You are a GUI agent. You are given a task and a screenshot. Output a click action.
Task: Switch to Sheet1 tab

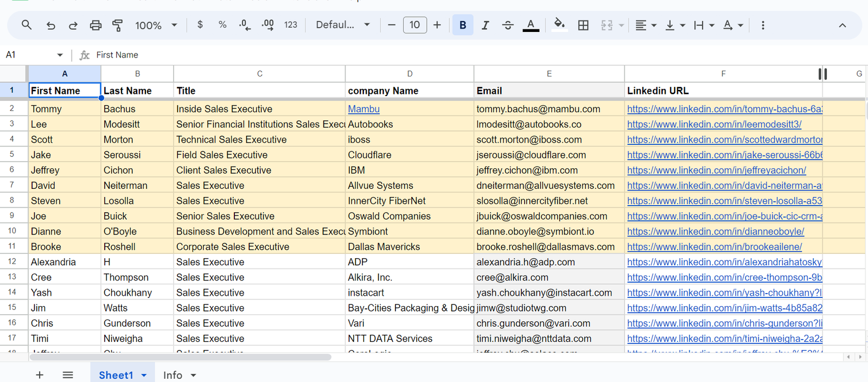pyautogui.click(x=116, y=375)
